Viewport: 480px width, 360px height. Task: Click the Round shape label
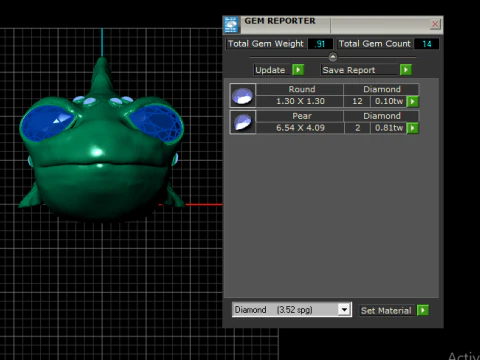(302, 89)
